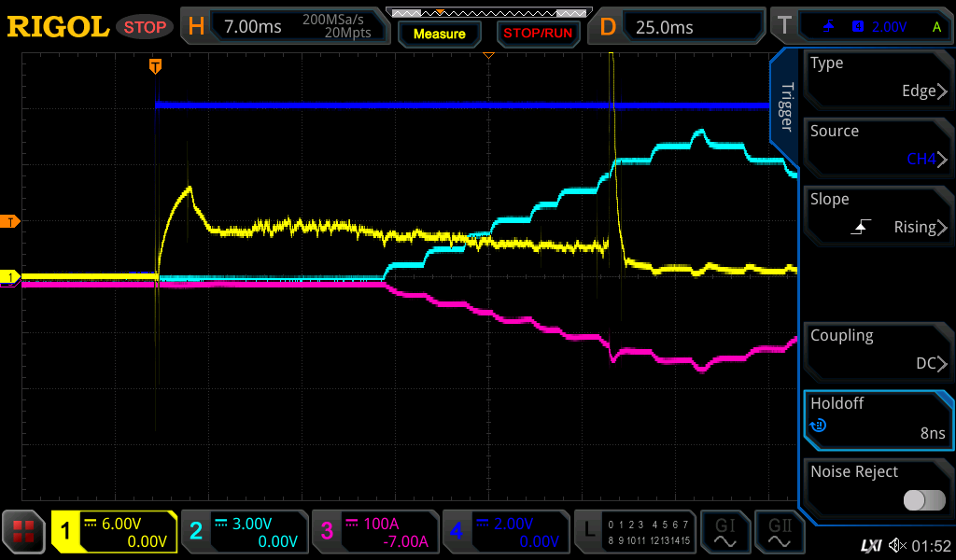This screenshot has height=560, width=956.
Task: Open the GII waveform generator icon
Action: (x=779, y=532)
